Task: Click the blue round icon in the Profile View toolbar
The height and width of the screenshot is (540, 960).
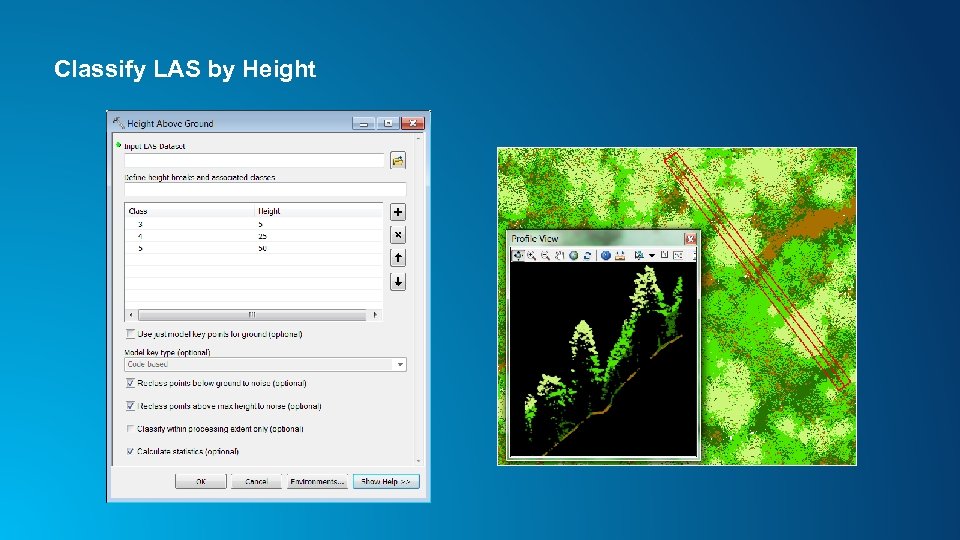Action: 606,255
